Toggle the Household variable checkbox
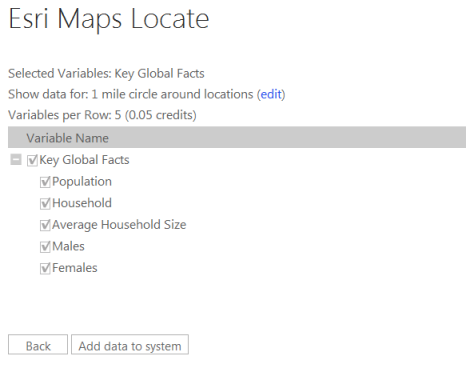466x368 pixels. point(45,204)
